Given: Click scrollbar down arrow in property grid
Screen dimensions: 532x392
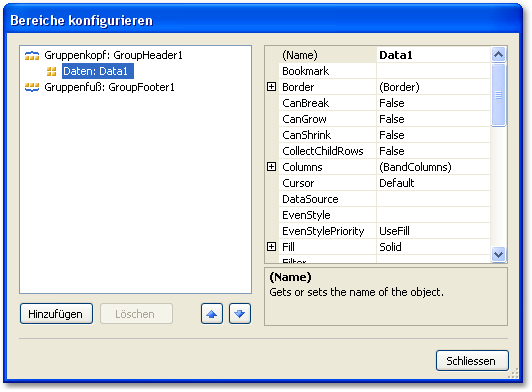Looking at the screenshot, I should coord(498,254).
